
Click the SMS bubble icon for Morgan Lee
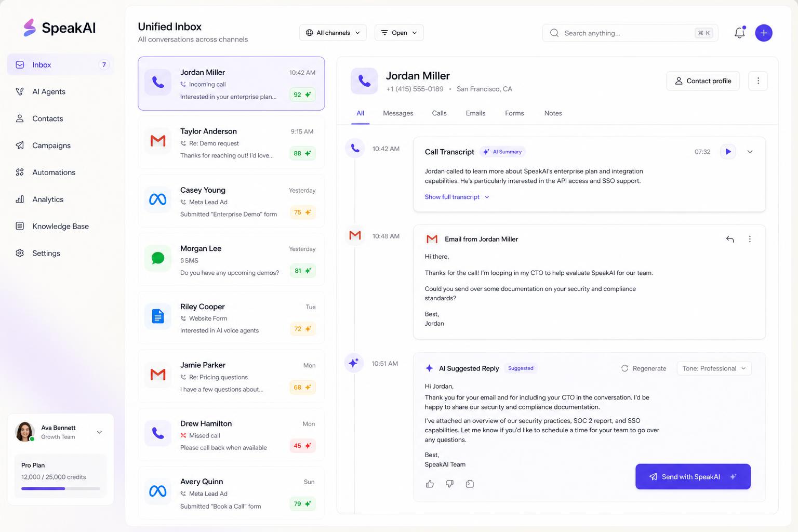pos(158,258)
